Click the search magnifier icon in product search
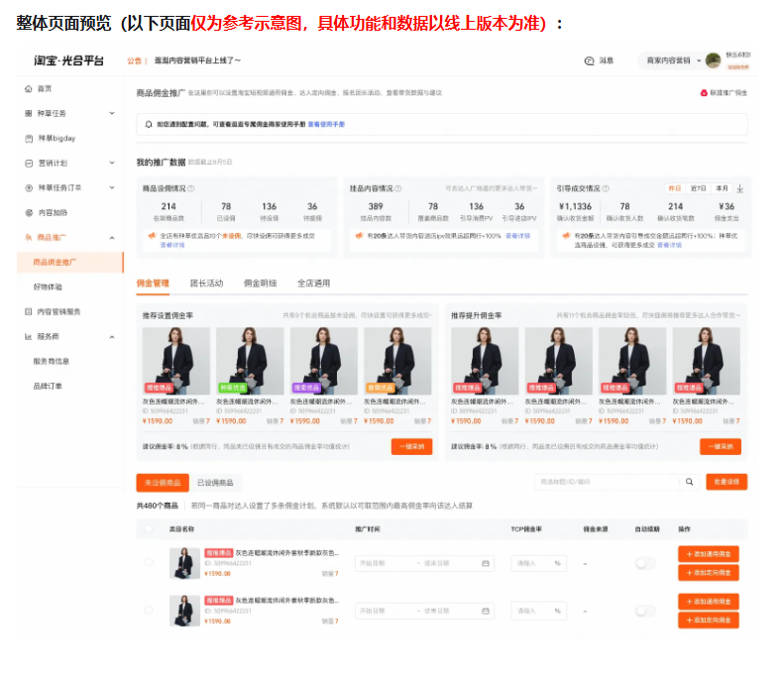The image size is (784, 687). point(690,482)
